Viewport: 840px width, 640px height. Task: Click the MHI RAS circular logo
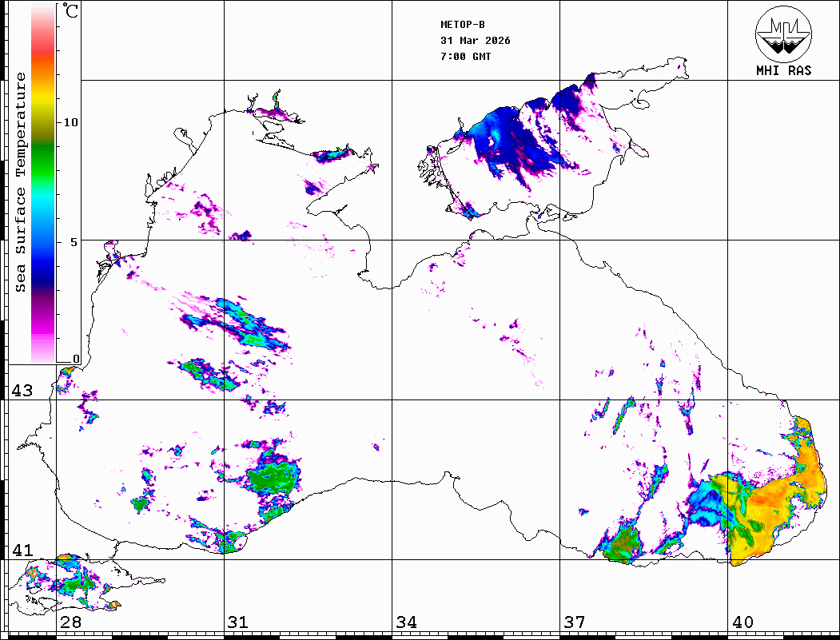point(782,34)
